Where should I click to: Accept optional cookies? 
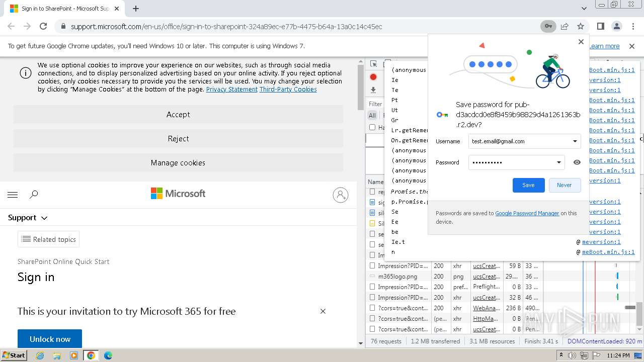point(178,115)
